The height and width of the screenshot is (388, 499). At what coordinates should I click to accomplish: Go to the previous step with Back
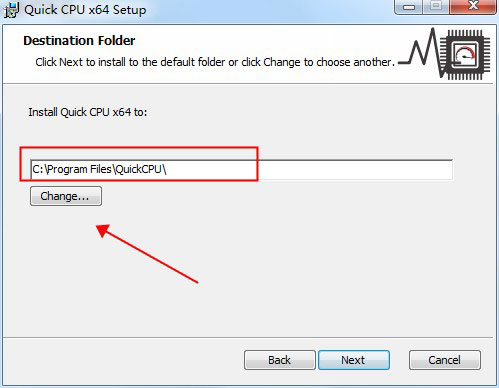point(280,360)
